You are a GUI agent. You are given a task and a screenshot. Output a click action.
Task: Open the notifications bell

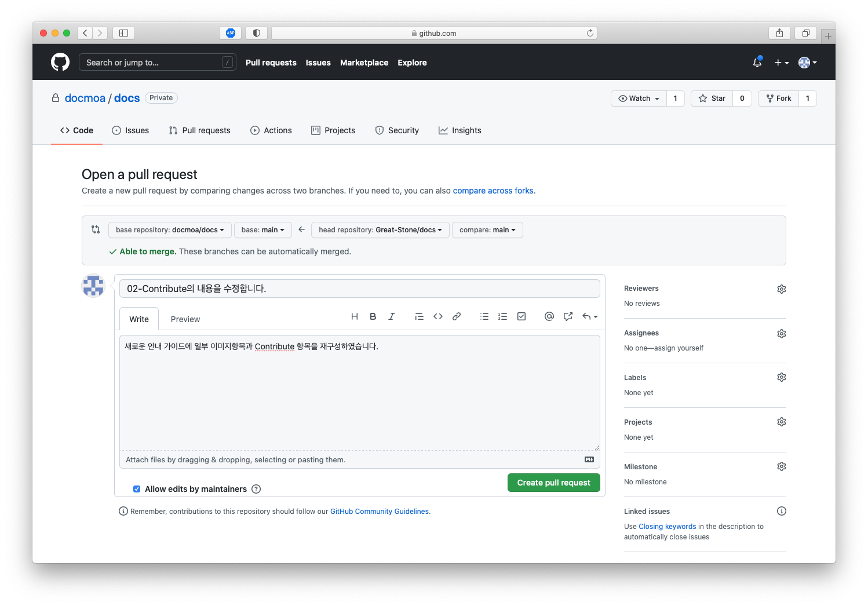pos(757,63)
